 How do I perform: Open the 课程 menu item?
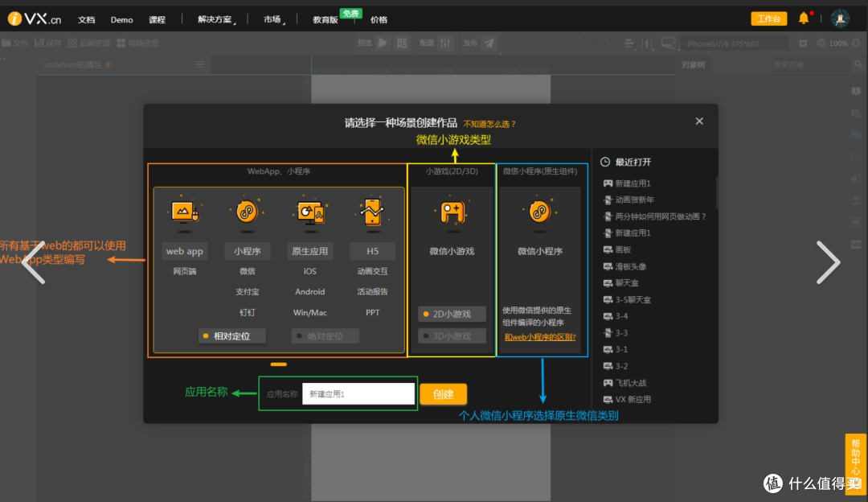[158, 19]
